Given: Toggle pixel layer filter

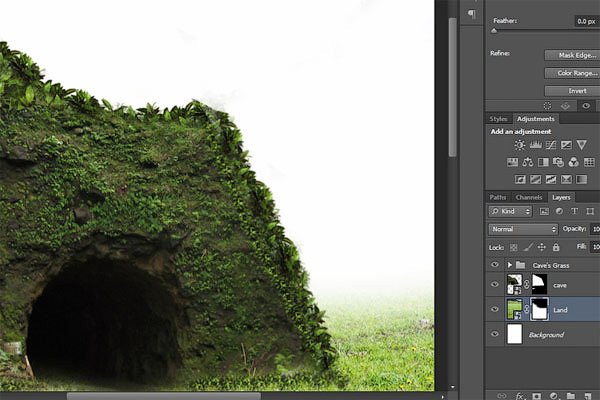Looking at the screenshot, I should [x=544, y=211].
